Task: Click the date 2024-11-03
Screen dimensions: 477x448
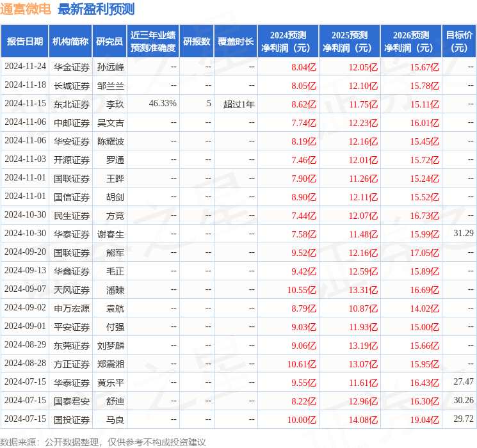Action: click(x=25, y=159)
